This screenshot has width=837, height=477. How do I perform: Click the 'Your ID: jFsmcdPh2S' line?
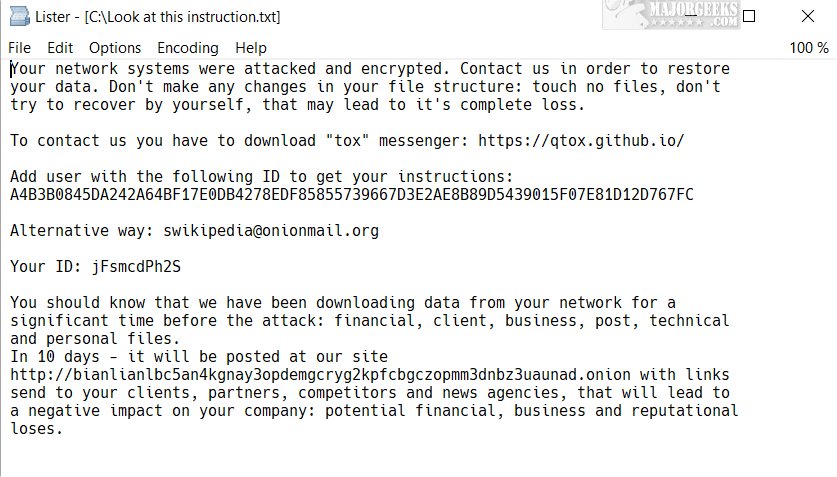point(96,267)
